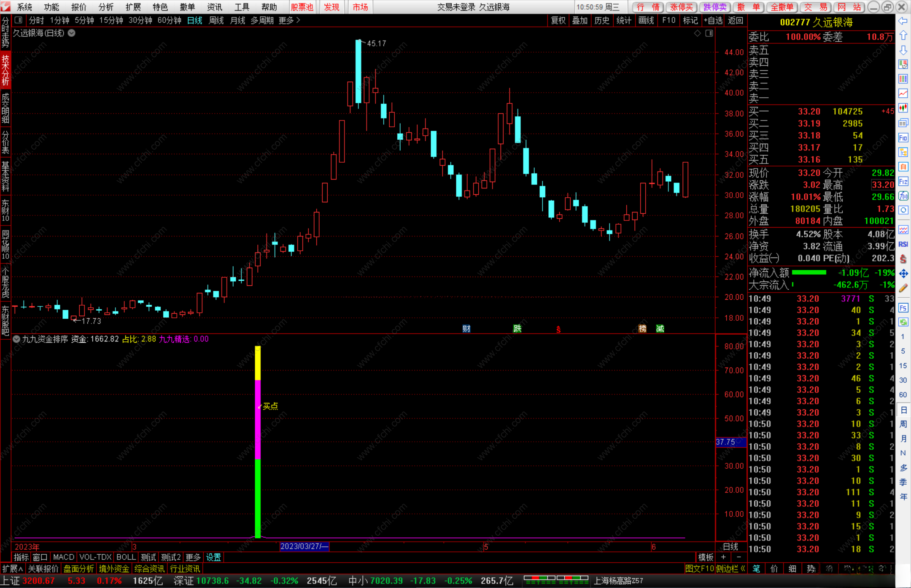The image size is (911, 588).
Task: Click the blue four-way move arrows icon
Action: coord(903,274)
